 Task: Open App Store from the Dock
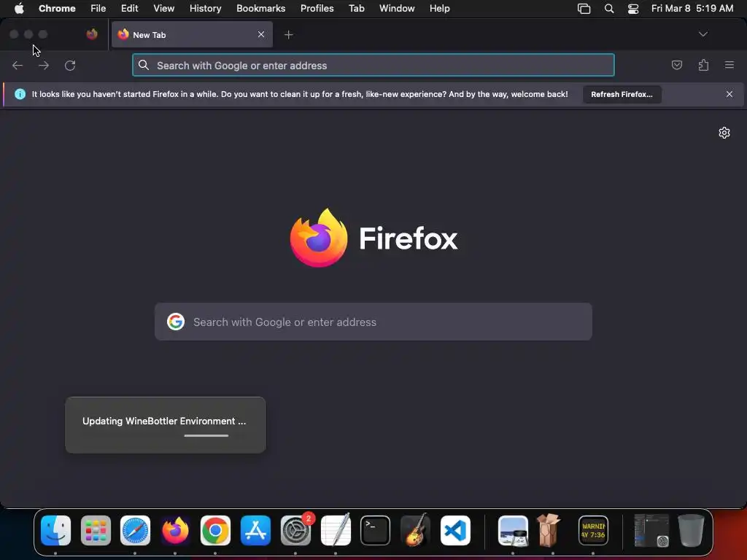pyautogui.click(x=255, y=531)
